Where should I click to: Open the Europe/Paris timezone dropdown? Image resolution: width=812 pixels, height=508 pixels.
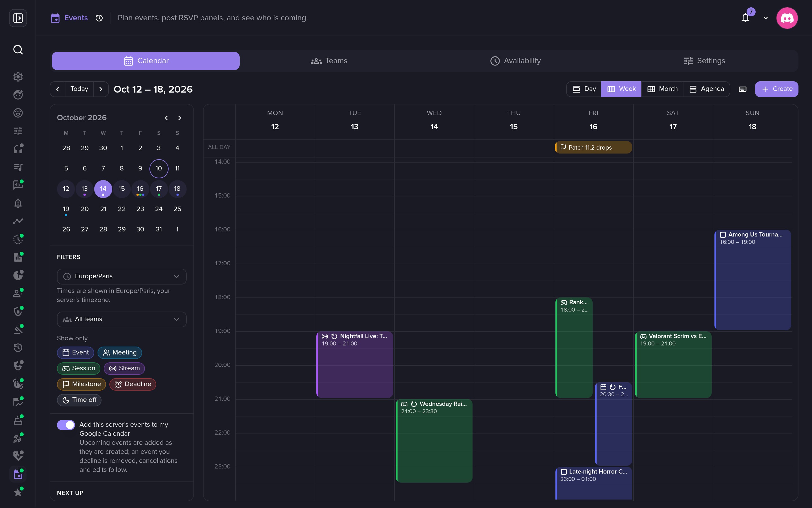point(122,277)
